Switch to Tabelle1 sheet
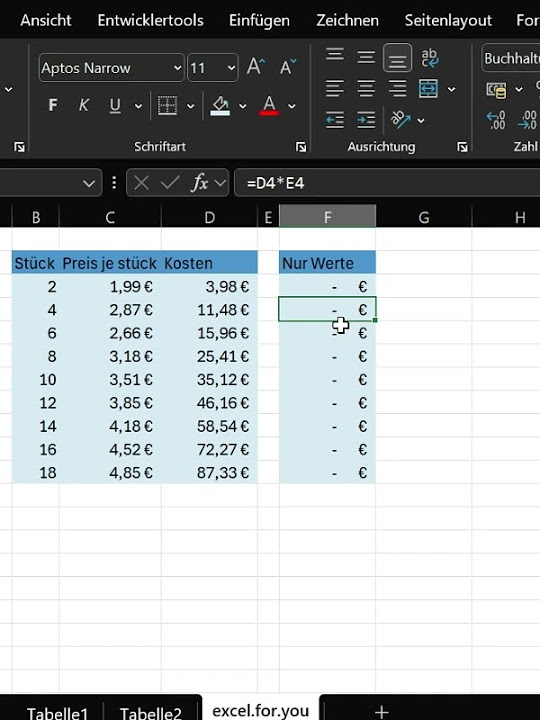This screenshot has height=720, width=540. click(57, 712)
